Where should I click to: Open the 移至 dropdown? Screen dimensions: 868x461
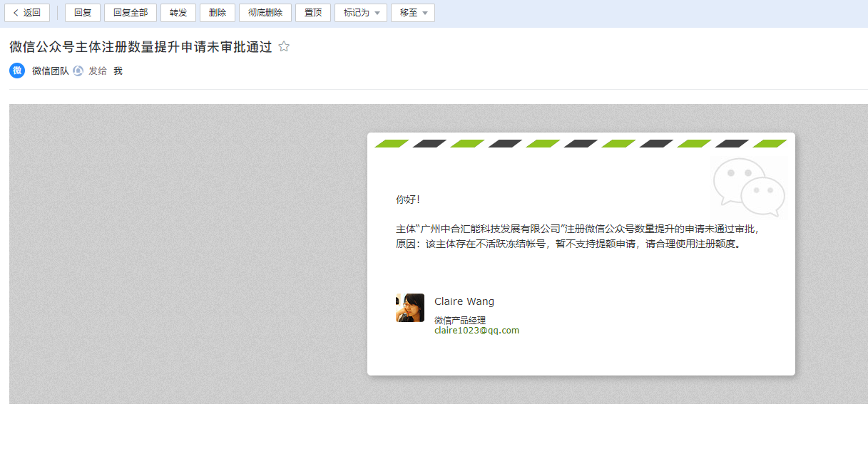[x=413, y=13]
